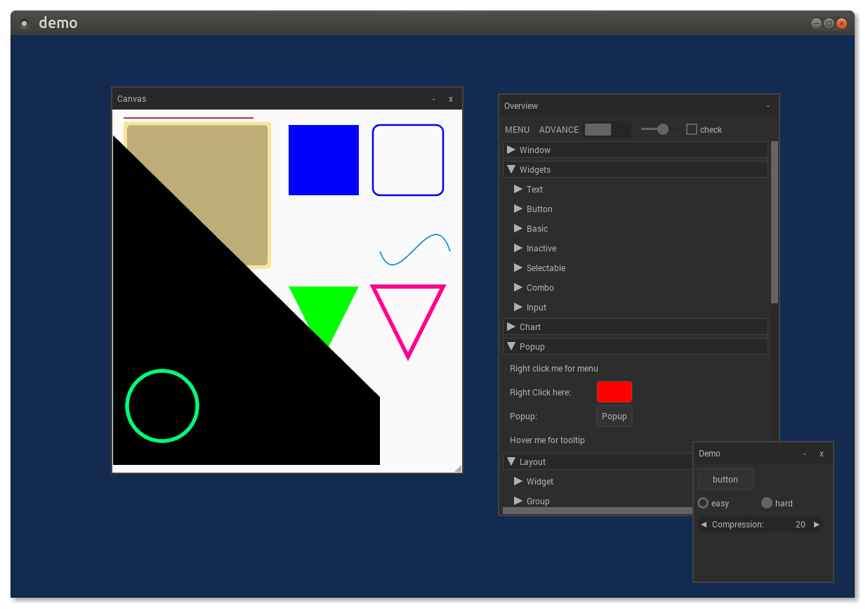The image size is (868, 611).
Task: Expand the Group node under Layout
Action: (x=518, y=501)
